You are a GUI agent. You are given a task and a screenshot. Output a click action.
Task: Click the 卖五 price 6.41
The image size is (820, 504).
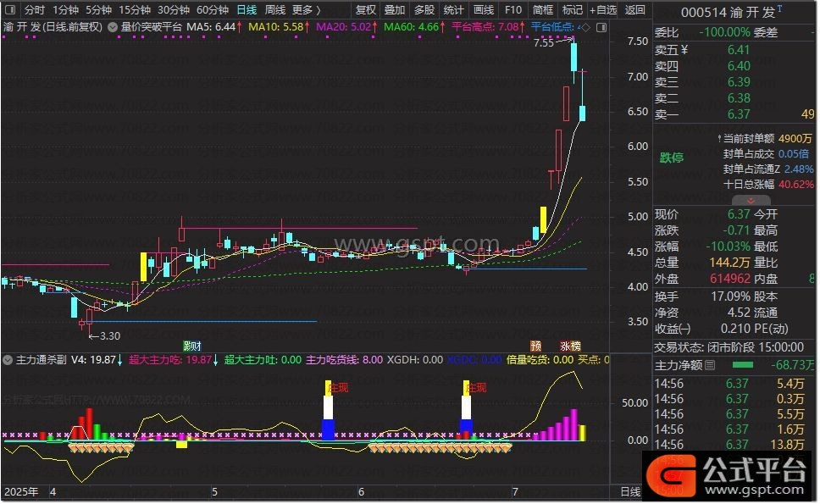click(739, 50)
